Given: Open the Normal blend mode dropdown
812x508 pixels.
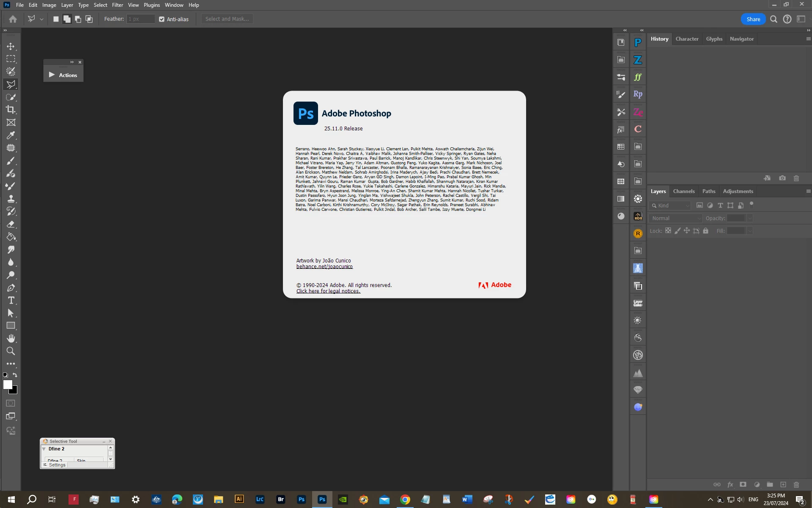Looking at the screenshot, I should pyautogui.click(x=676, y=218).
